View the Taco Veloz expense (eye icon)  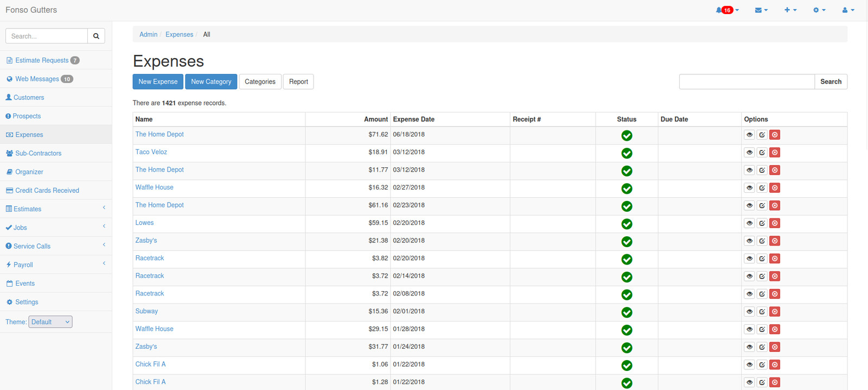pyautogui.click(x=749, y=153)
